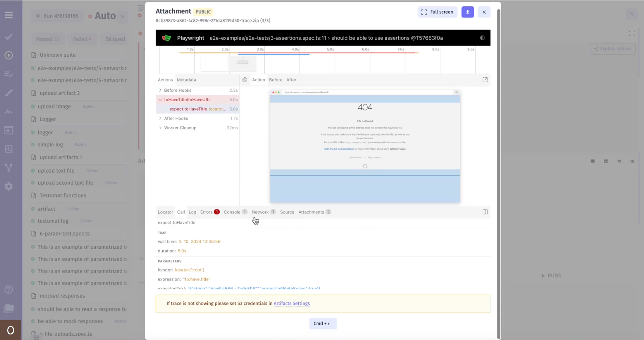Select the expect.toHaveTitle locator action row
644x340 pixels.
coord(198,109)
